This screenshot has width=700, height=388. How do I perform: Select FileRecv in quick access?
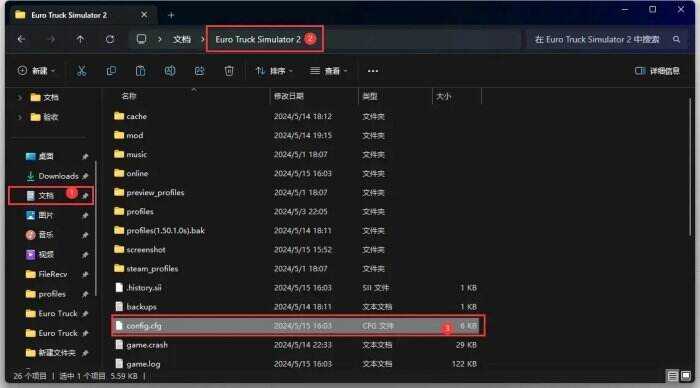(x=53, y=274)
